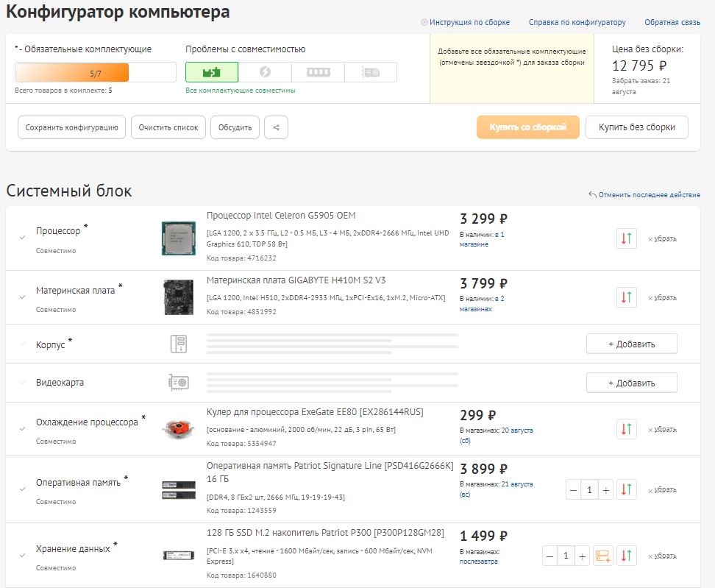
Task: Click the share configuration icon button
Action: (x=276, y=127)
